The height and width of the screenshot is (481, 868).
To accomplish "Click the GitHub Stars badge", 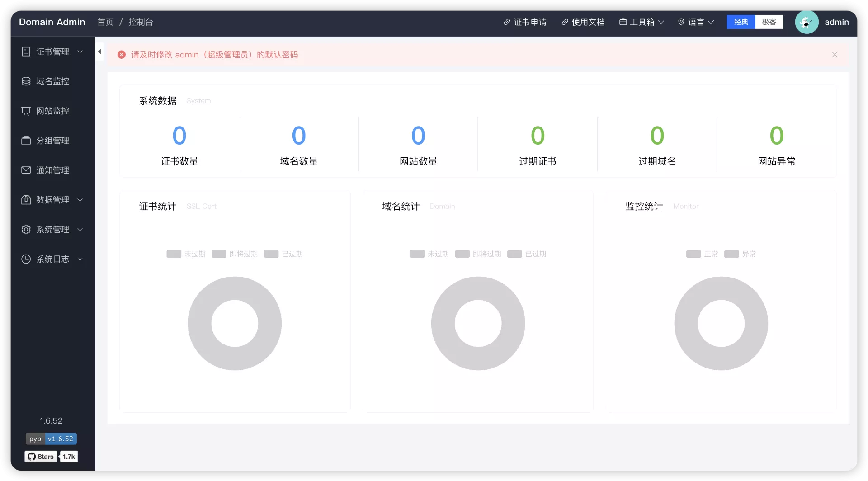I will click(41, 457).
